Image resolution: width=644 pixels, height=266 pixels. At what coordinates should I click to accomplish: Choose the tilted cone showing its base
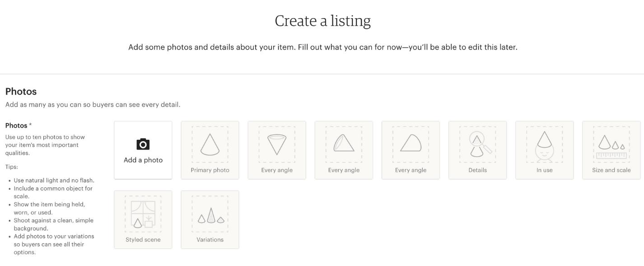click(344, 144)
